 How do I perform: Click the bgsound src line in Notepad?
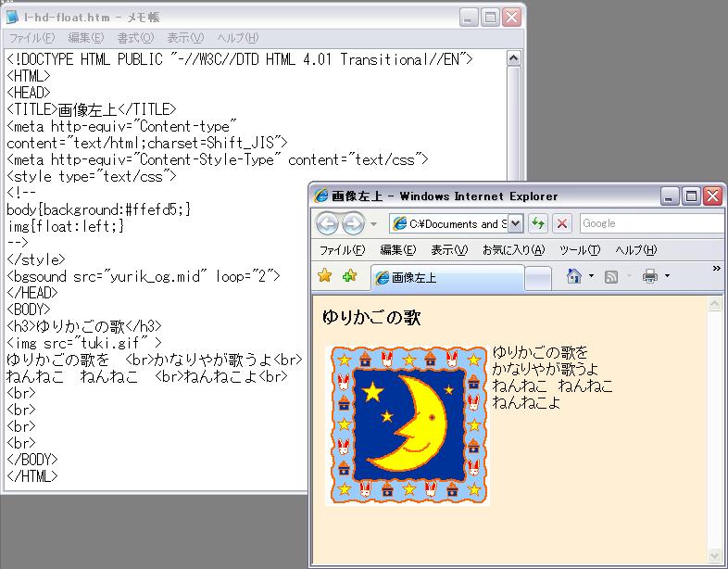[144, 276]
